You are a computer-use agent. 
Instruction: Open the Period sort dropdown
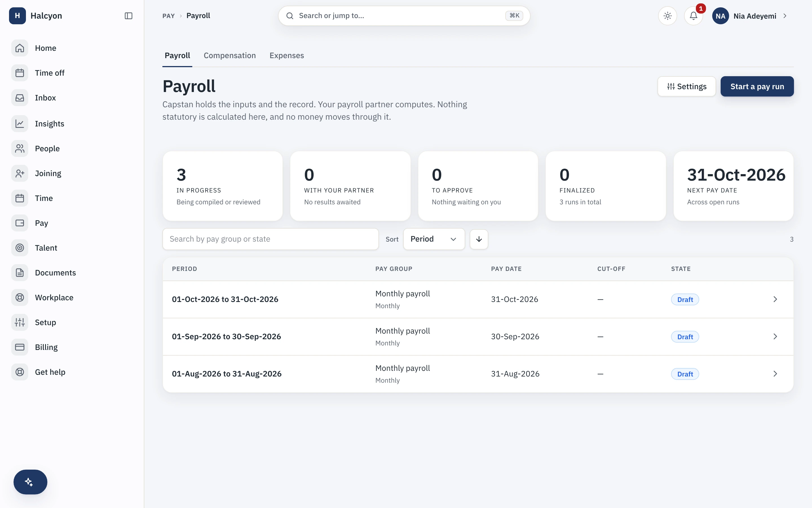(434, 239)
